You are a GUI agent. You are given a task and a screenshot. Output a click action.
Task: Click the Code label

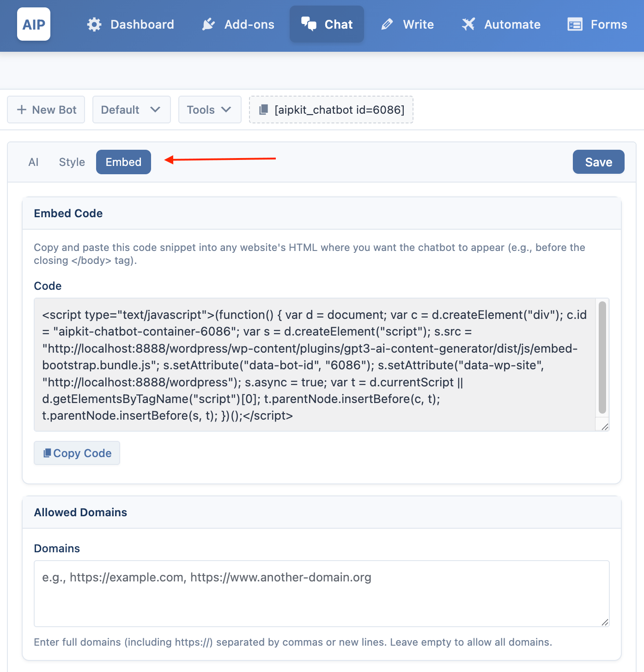coord(48,286)
